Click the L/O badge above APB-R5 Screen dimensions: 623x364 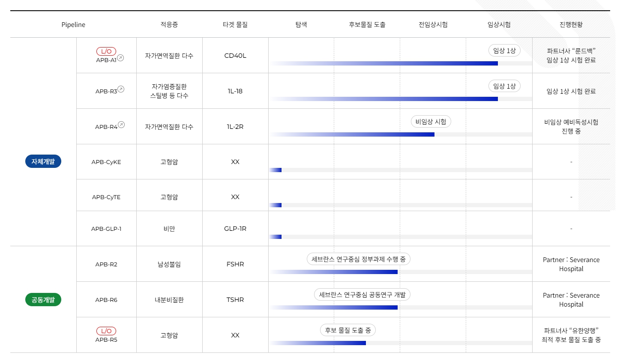click(106, 331)
